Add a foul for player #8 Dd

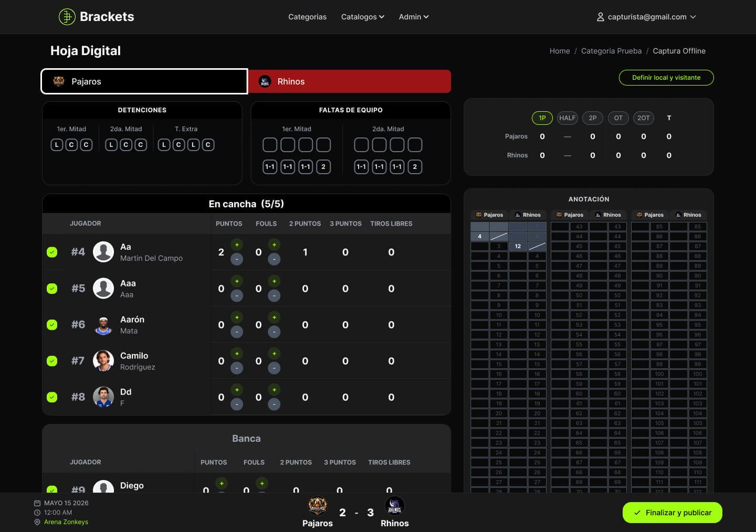[x=274, y=390]
